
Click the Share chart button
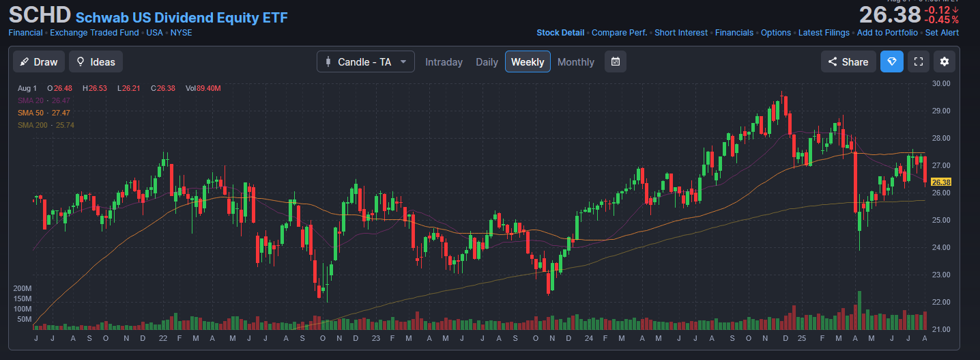848,61
